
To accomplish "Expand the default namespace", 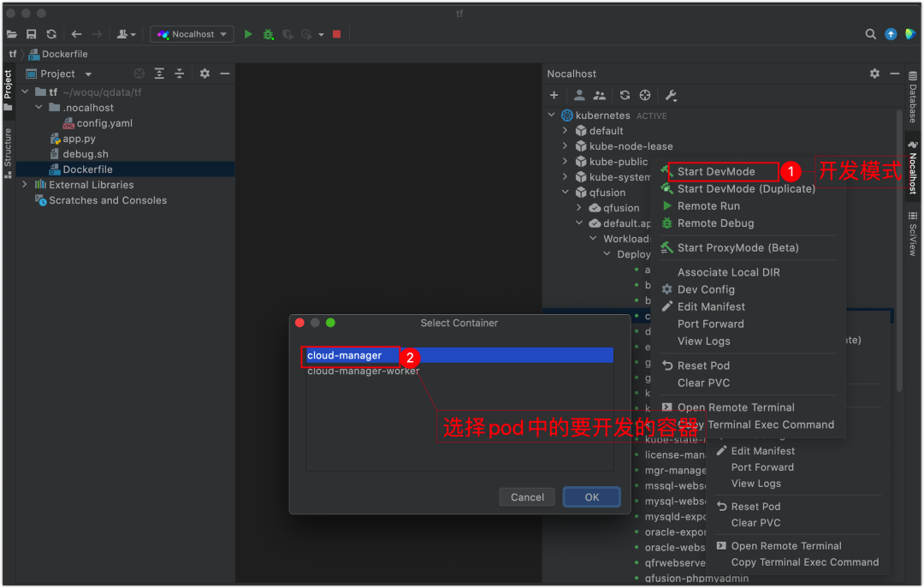I will point(566,130).
